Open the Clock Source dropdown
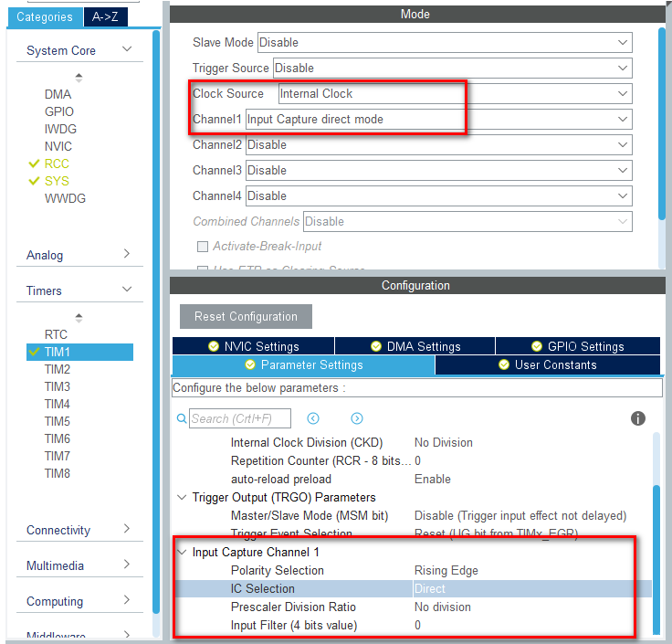672x644 pixels. pyautogui.click(x=455, y=93)
